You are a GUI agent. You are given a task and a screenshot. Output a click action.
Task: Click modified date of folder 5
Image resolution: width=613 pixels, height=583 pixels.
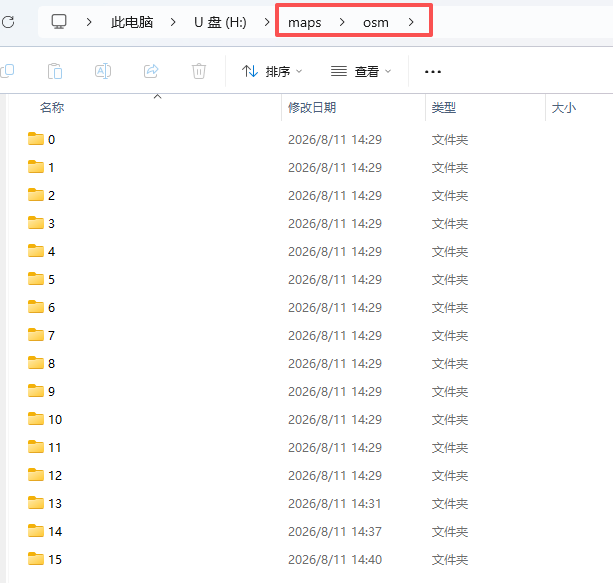tap(335, 280)
